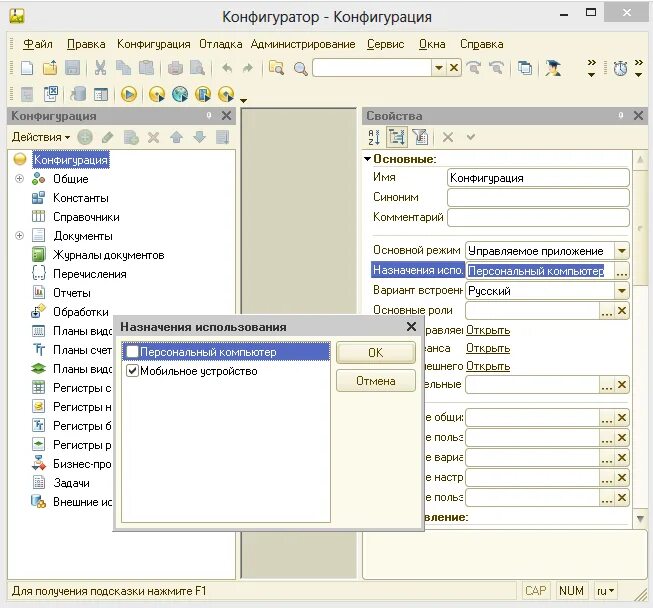The height and width of the screenshot is (608, 653).
Task: Click the sort alphabetically icon in Свойства
Action: click(374, 137)
